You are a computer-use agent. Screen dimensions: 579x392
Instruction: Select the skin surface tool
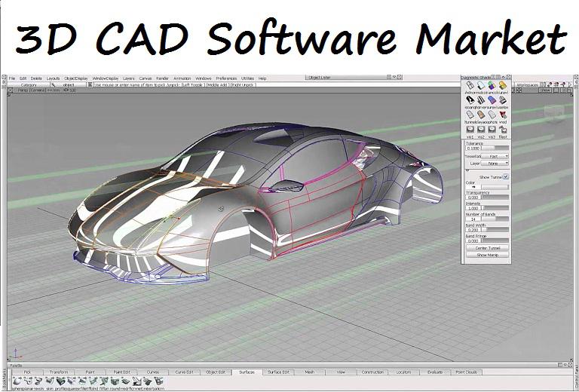click(50, 381)
